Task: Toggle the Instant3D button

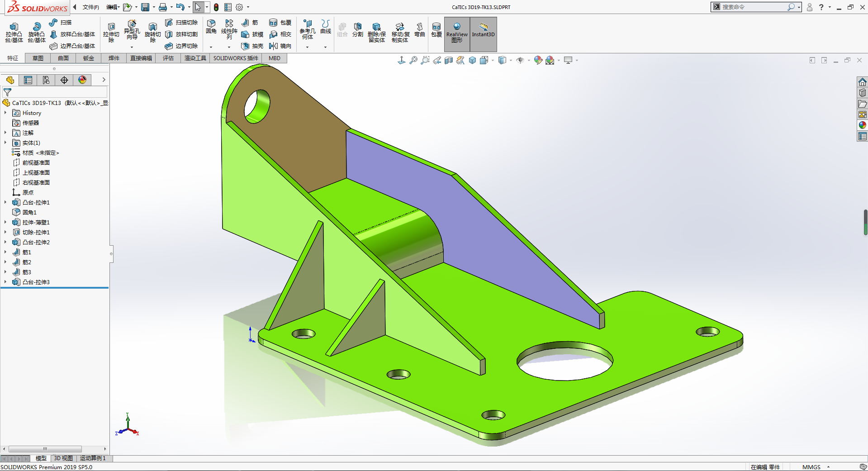Action: click(484, 34)
